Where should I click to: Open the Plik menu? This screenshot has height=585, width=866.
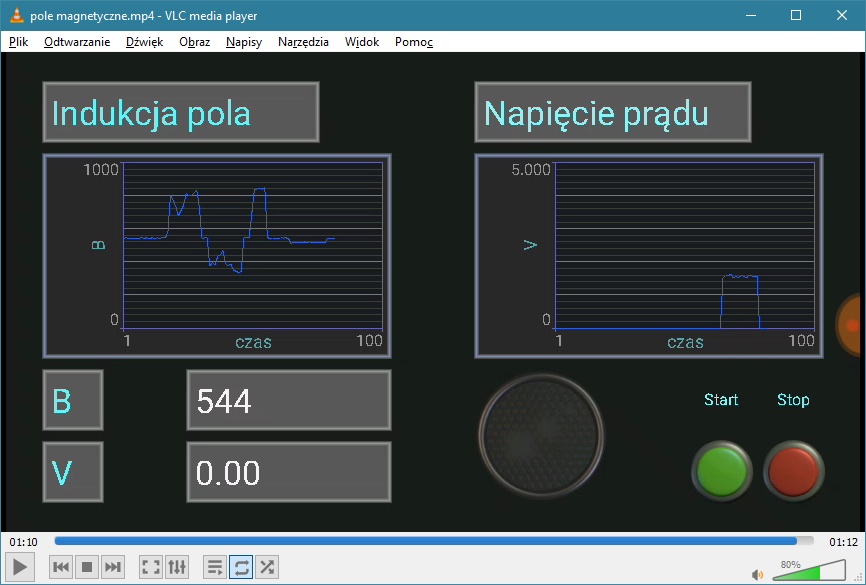point(18,42)
